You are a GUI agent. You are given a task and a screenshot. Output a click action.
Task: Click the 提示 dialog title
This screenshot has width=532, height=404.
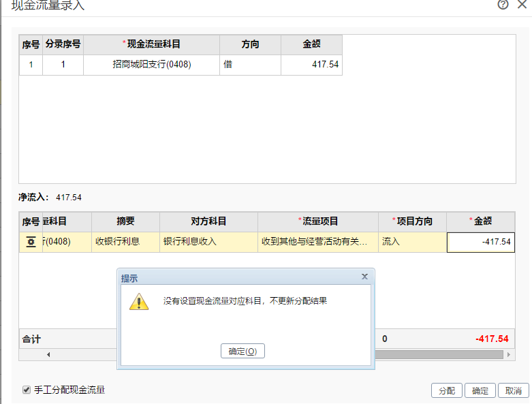[x=129, y=279]
